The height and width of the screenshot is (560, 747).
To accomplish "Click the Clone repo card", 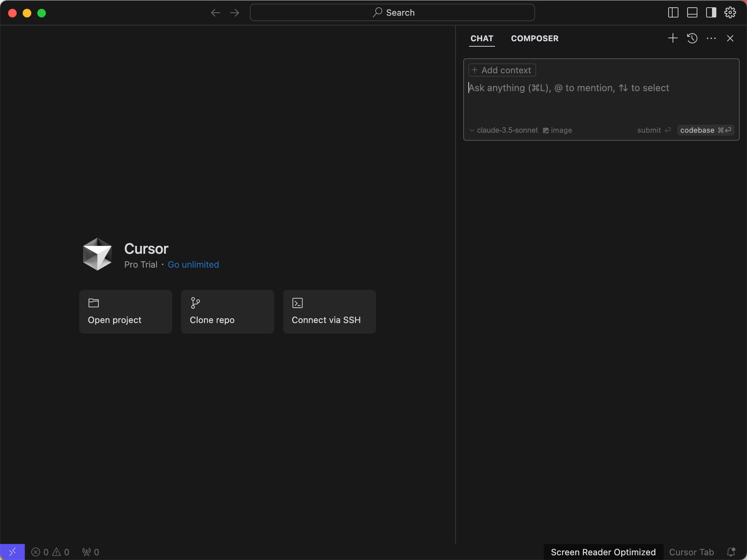I will pos(227,311).
